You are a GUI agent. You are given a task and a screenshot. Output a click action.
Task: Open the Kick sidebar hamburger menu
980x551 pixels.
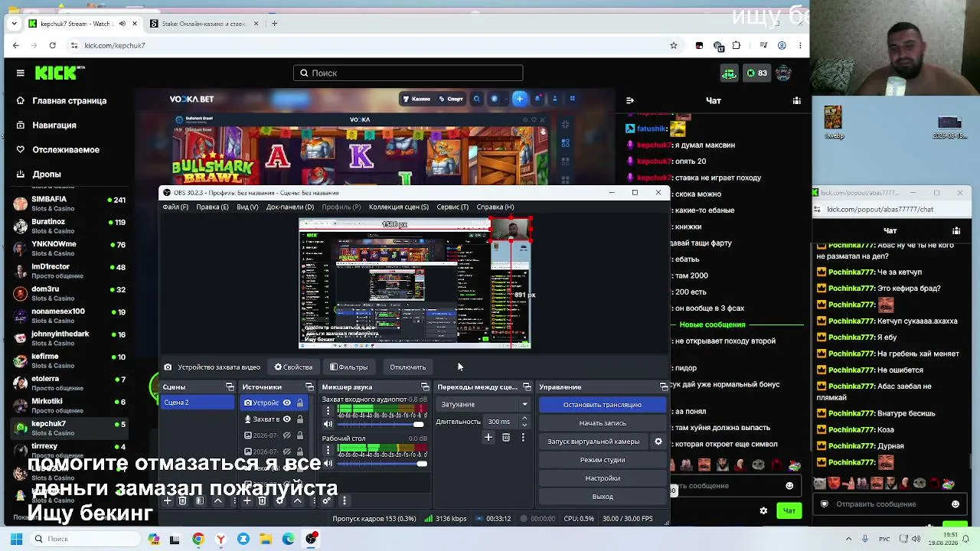coord(20,73)
